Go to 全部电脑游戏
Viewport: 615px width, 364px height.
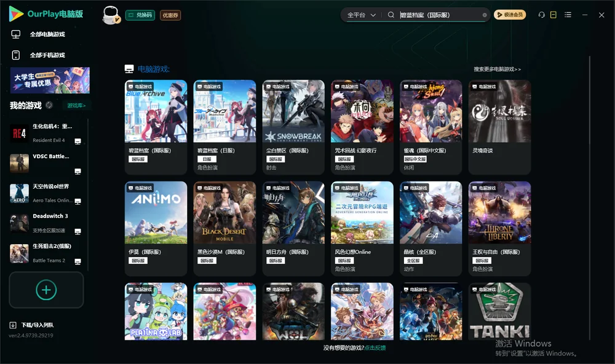(x=38, y=34)
